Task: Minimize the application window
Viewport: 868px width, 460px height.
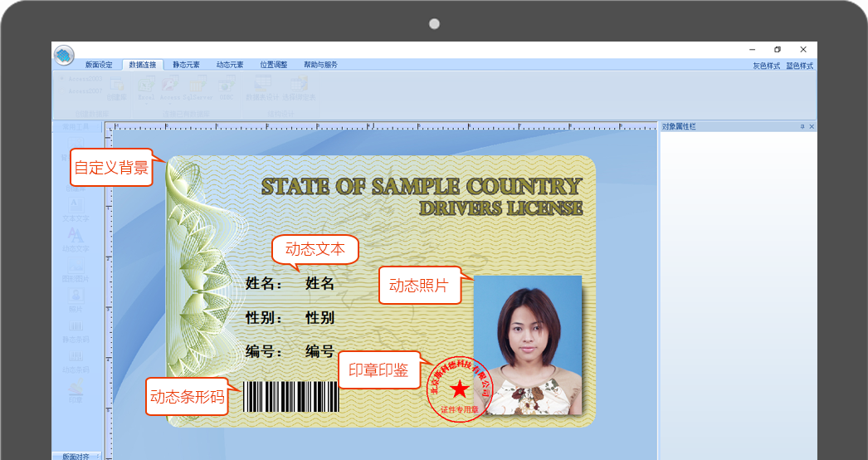Action: [752, 50]
